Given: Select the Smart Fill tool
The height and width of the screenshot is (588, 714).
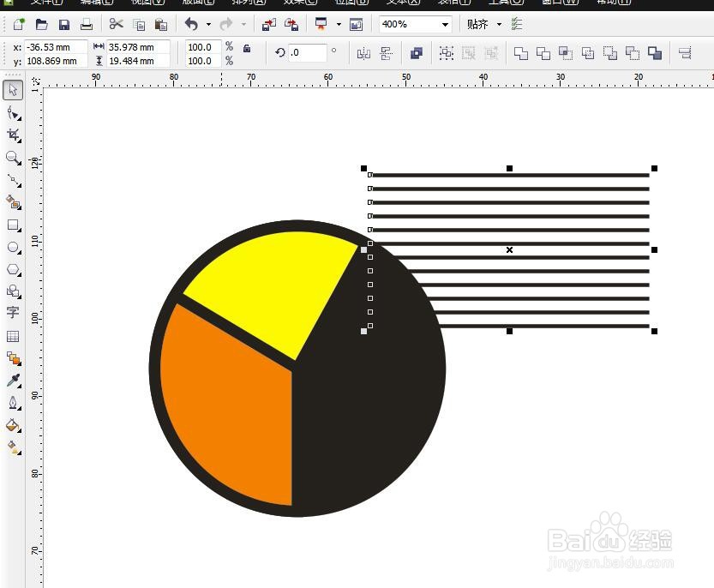Looking at the screenshot, I should 13,202.
